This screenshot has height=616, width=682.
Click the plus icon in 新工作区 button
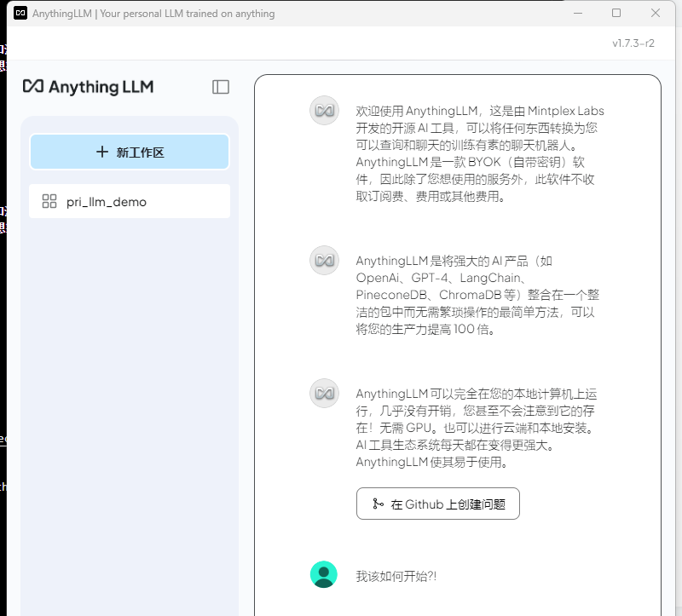[102, 152]
